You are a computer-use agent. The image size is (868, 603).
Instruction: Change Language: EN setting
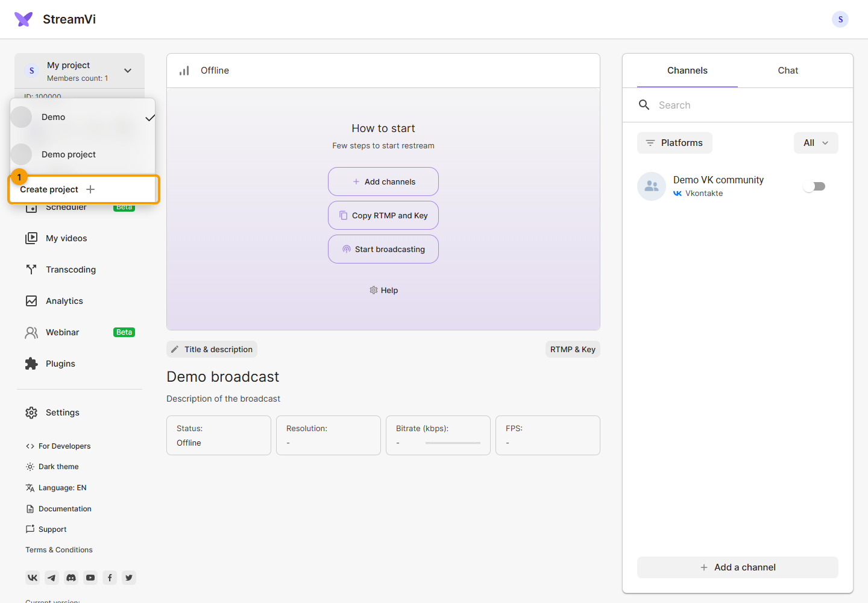click(56, 488)
